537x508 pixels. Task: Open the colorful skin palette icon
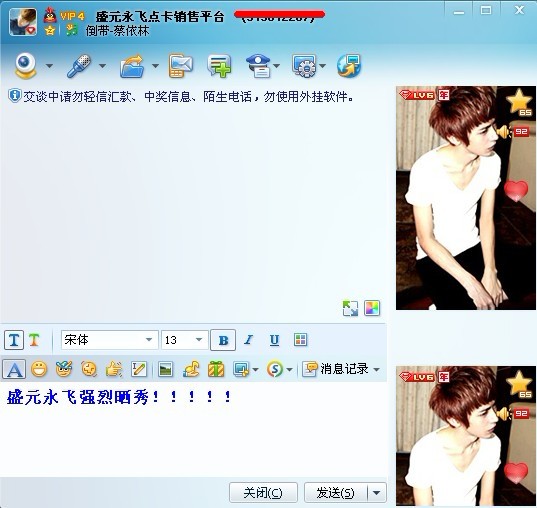coord(372,308)
